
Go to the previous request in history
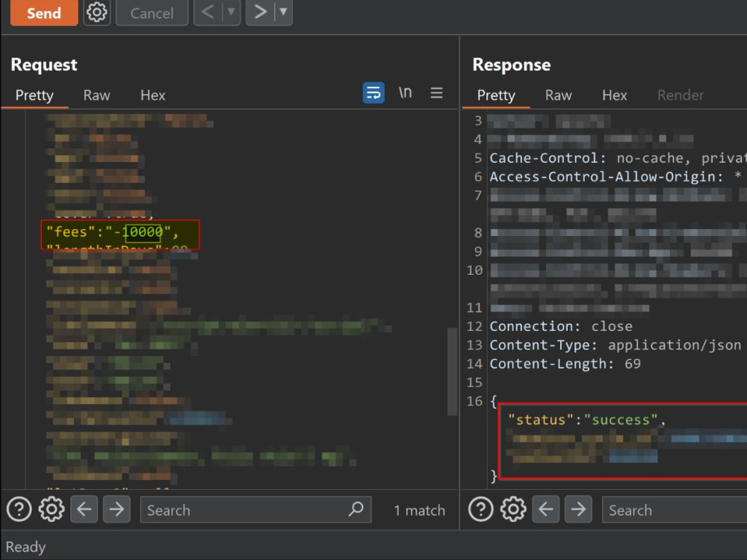208,11
